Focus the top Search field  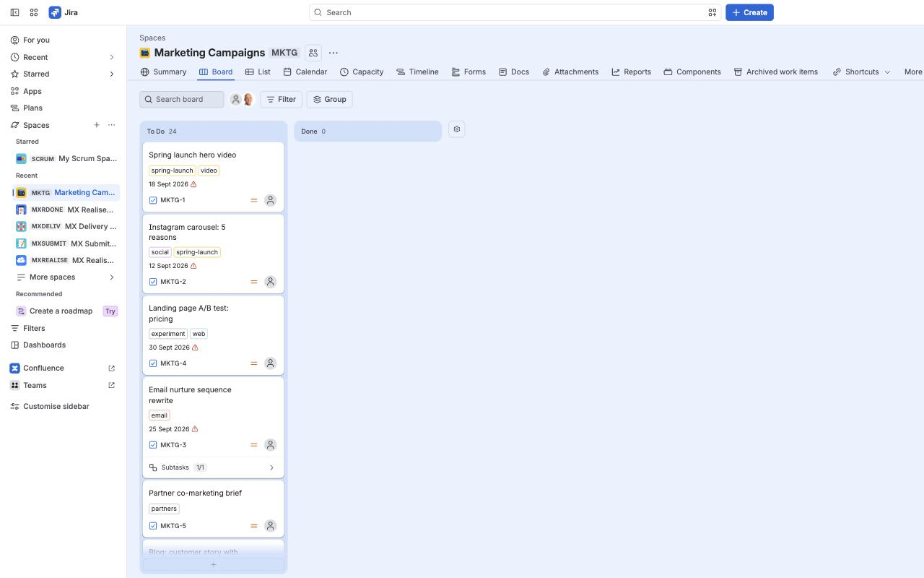(x=515, y=12)
